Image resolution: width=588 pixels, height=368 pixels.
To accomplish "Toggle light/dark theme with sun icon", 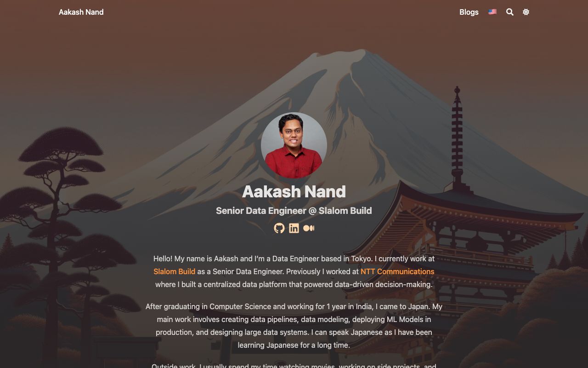I will click(x=526, y=12).
